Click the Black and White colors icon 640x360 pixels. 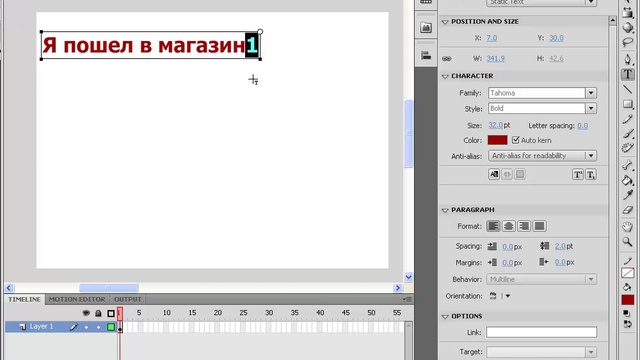(x=627, y=313)
